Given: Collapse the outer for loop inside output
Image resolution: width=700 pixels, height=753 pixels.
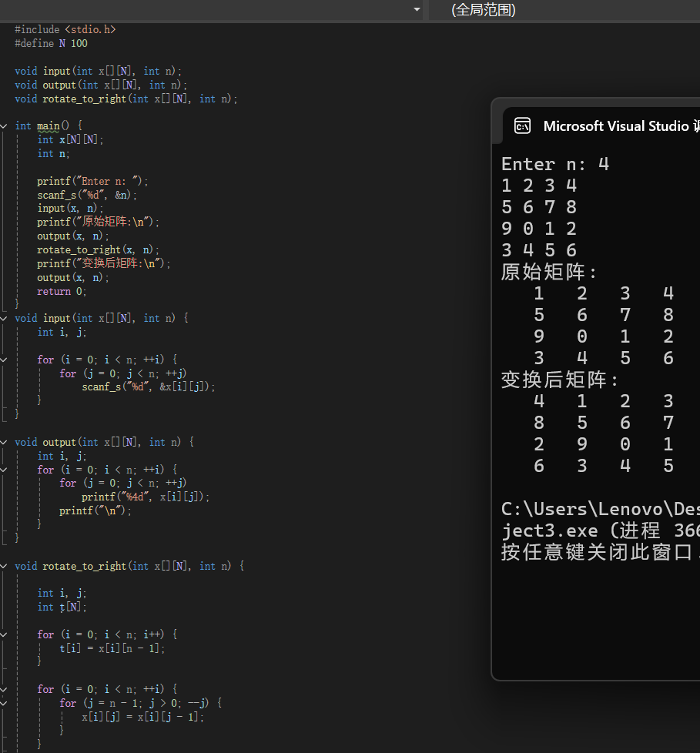Looking at the screenshot, I should tap(4, 470).
